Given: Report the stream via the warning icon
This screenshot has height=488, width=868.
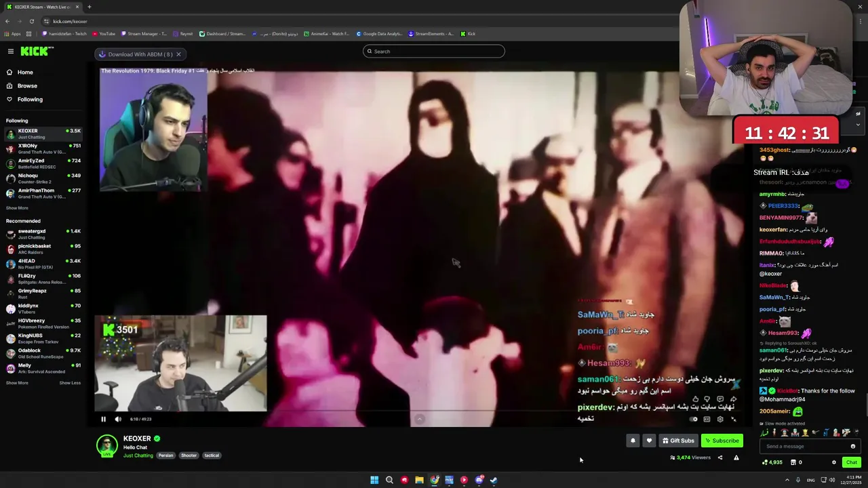Looking at the screenshot, I should click(736, 457).
